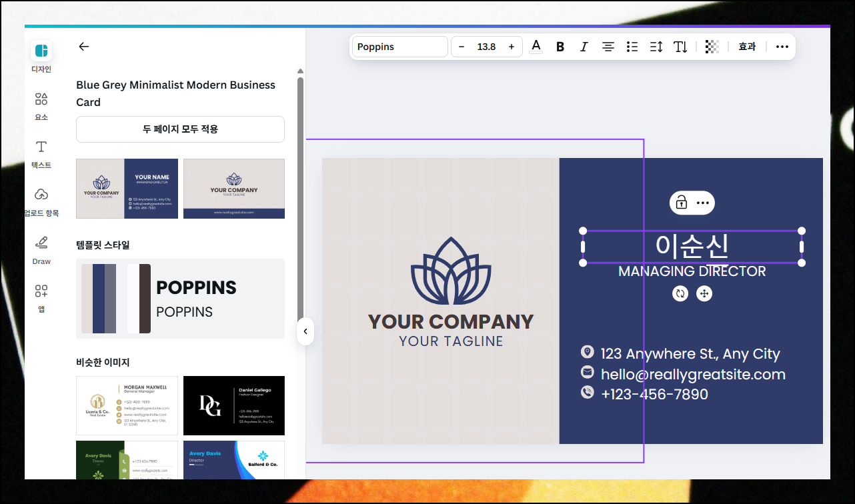This screenshot has width=855, height=504.
Task: Open green Avery Davis template
Action: pyautogui.click(x=127, y=460)
